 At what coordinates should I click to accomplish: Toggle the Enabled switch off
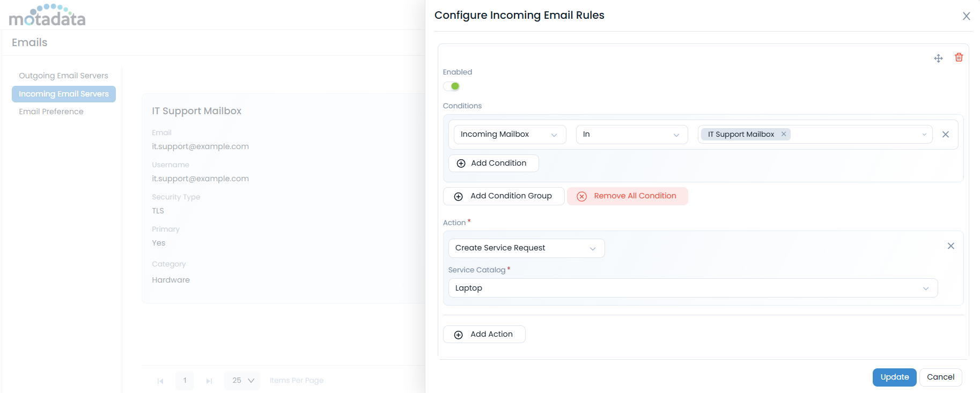click(452, 86)
